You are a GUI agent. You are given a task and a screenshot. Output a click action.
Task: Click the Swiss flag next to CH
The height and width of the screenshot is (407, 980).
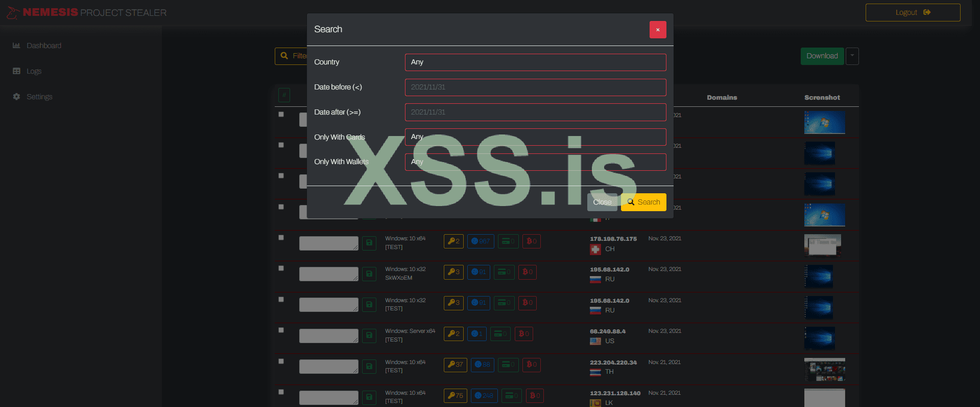tap(595, 250)
